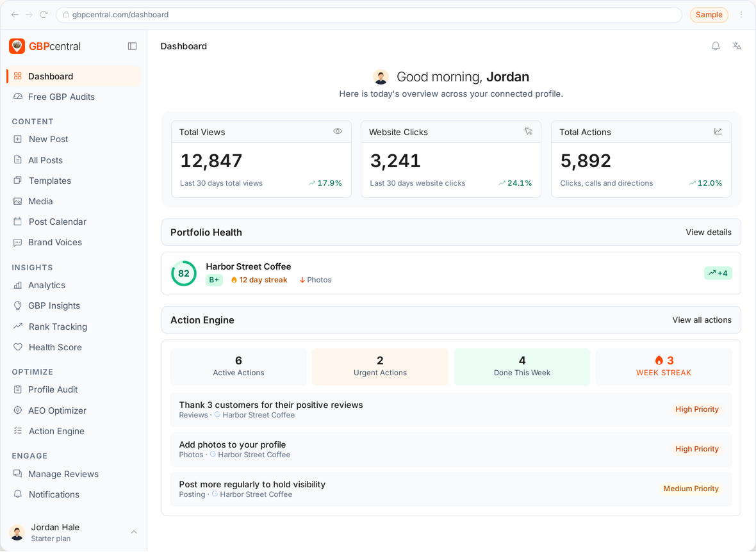Click the Profile Audit clipboard icon

pyautogui.click(x=18, y=389)
